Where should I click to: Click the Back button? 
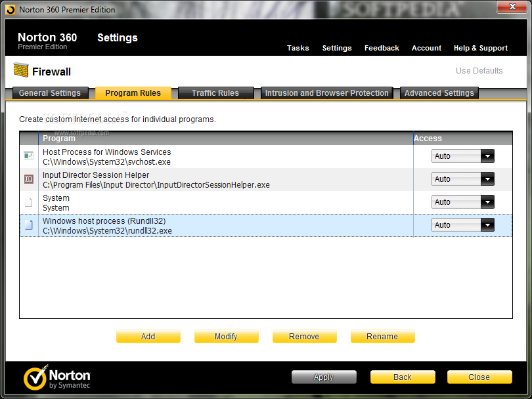[403, 377]
